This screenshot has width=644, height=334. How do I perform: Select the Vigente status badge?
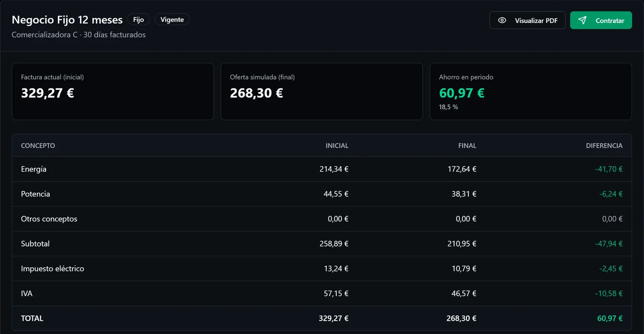pyautogui.click(x=172, y=20)
